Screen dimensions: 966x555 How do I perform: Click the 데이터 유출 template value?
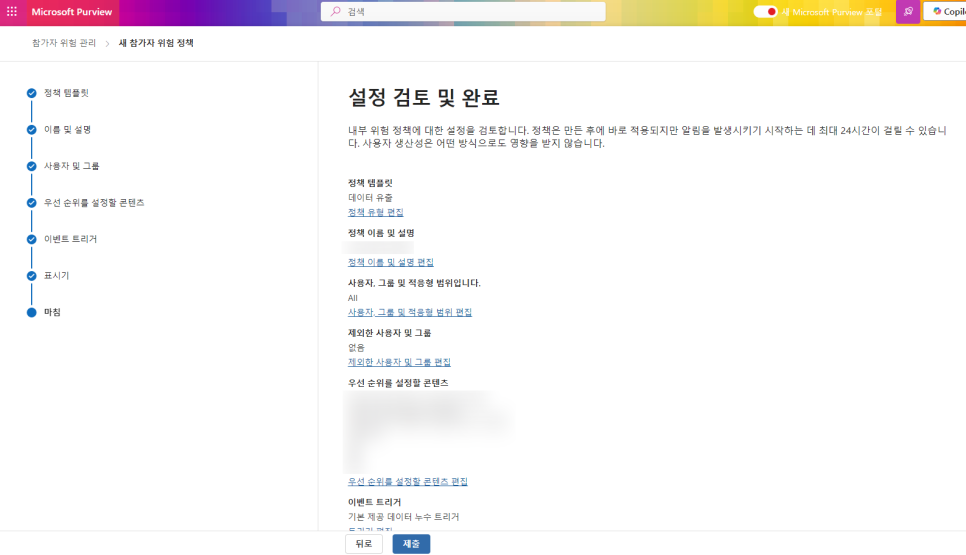click(370, 198)
